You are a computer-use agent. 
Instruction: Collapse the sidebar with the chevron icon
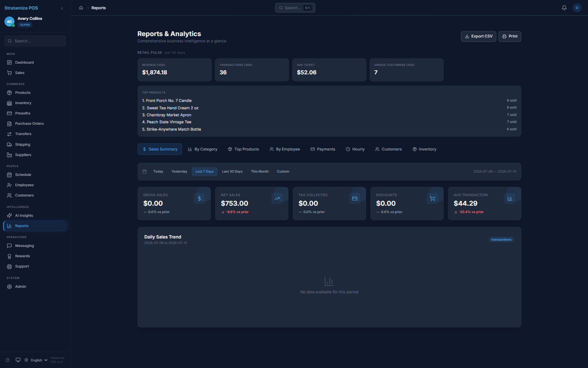pyautogui.click(x=62, y=8)
